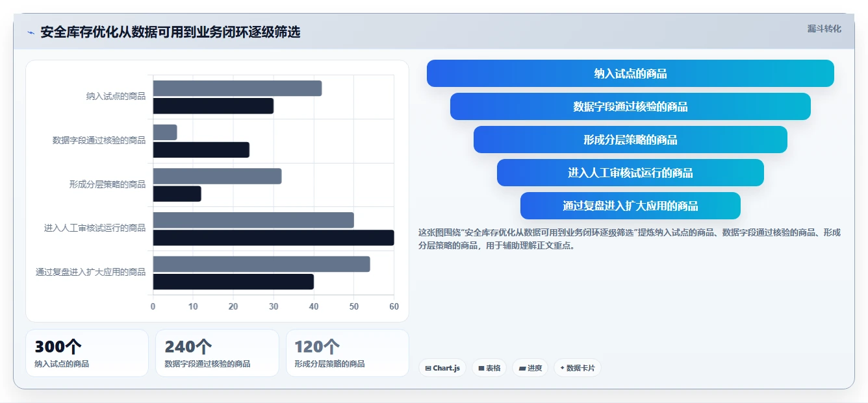This screenshot has height=403, width=868.
Task: Click the dark bar for 形成分层策略的商品
Action: tap(177, 193)
